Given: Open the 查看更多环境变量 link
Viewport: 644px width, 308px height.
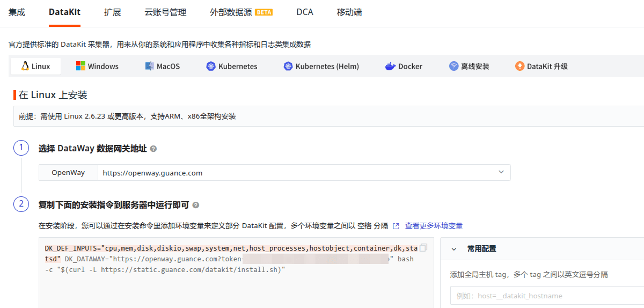Looking at the screenshot, I should click(x=434, y=226).
